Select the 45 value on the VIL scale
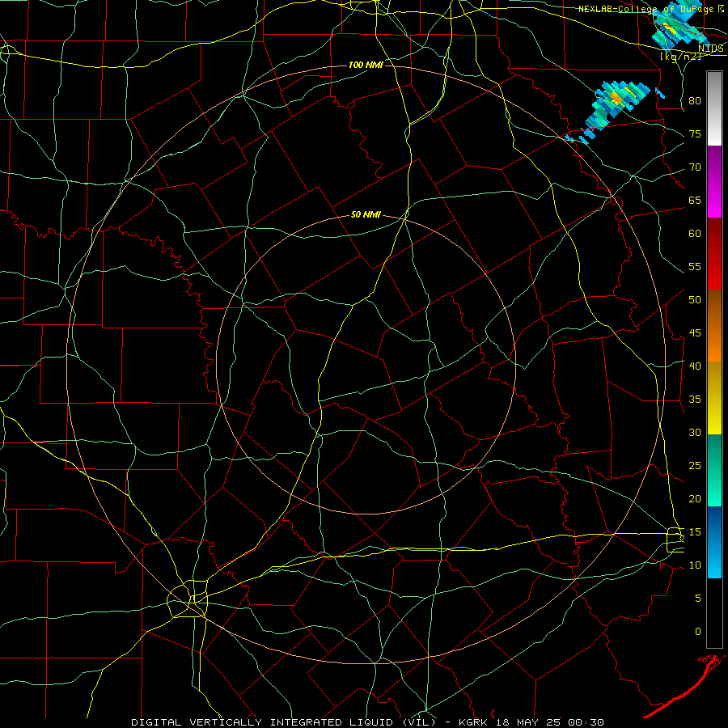Image resolution: width=728 pixels, height=728 pixels. coord(695,333)
